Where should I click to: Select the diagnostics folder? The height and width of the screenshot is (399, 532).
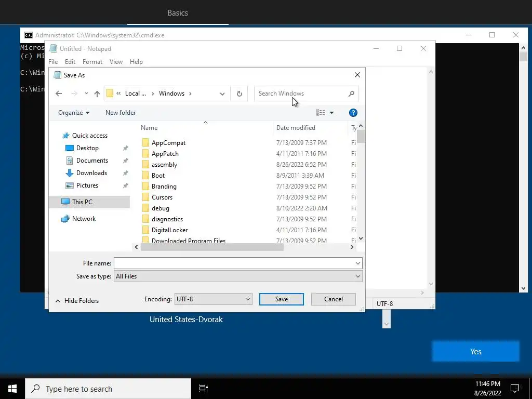tap(167, 219)
